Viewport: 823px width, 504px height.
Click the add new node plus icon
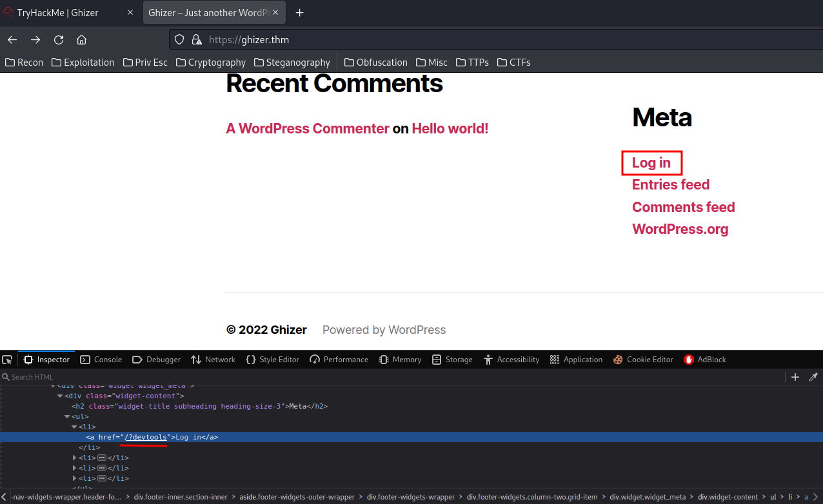(x=795, y=377)
